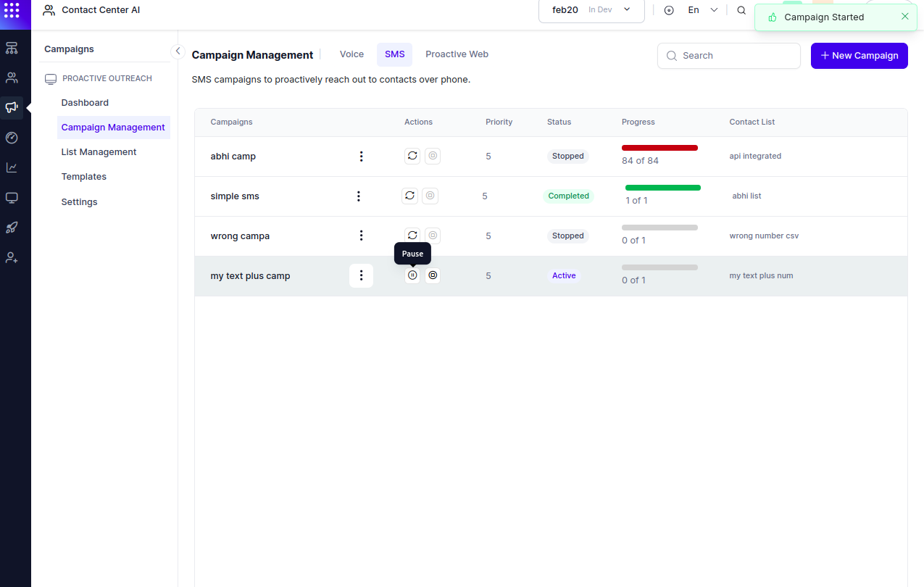Click the Stopped status of wrong campa
Screen dimensions: 924x587
pos(568,236)
